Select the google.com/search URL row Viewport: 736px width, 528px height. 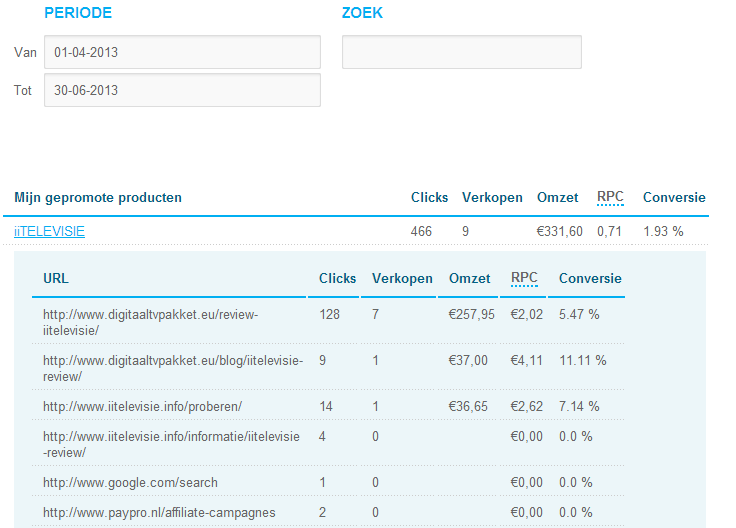coord(328,482)
